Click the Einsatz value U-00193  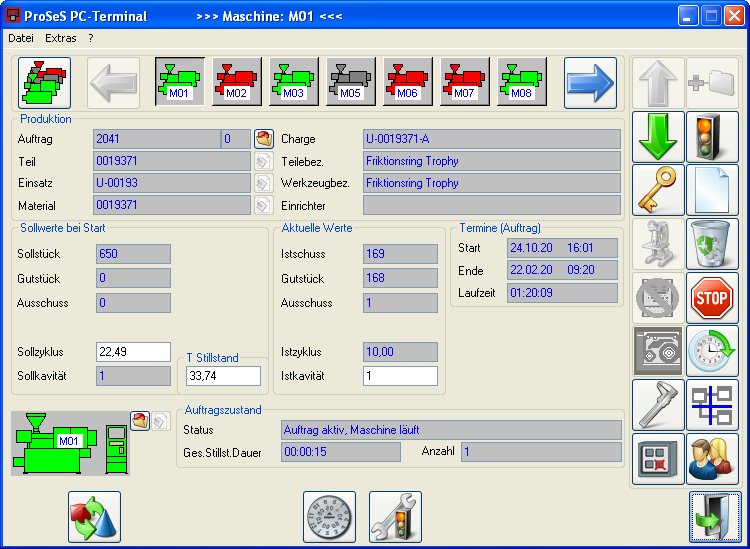point(172,183)
